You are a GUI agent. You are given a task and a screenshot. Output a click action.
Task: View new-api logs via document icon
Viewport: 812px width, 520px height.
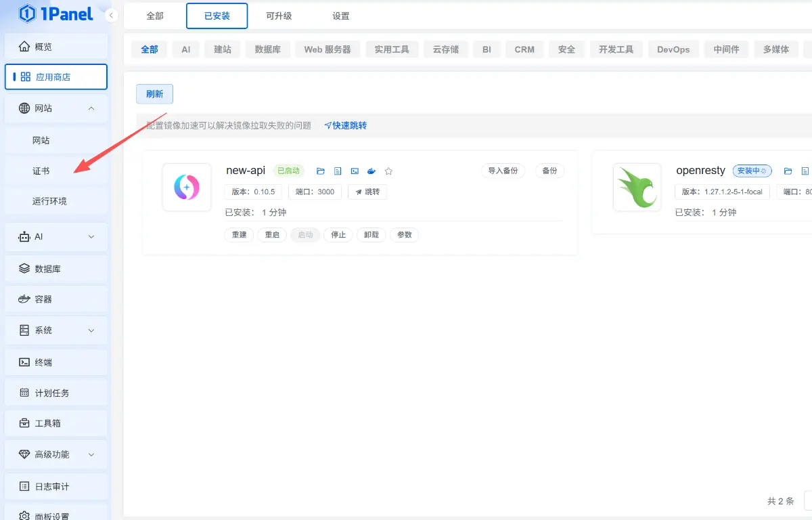[338, 171]
